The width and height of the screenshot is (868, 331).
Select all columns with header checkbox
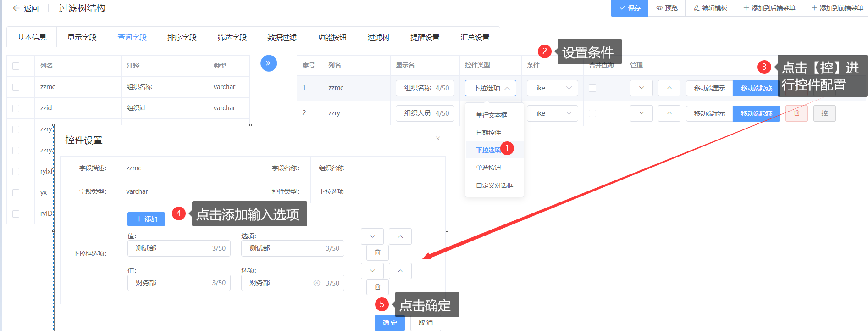(x=16, y=66)
